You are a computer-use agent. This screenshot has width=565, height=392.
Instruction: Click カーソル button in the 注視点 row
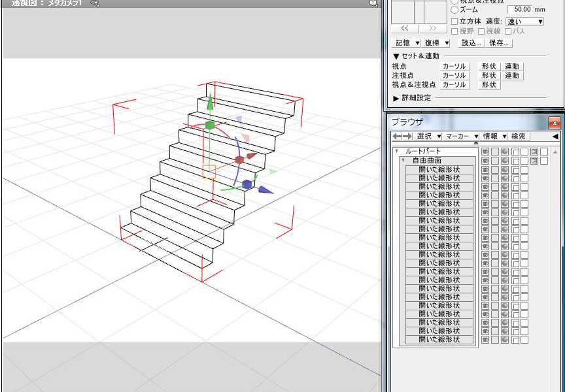tap(454, 76)
